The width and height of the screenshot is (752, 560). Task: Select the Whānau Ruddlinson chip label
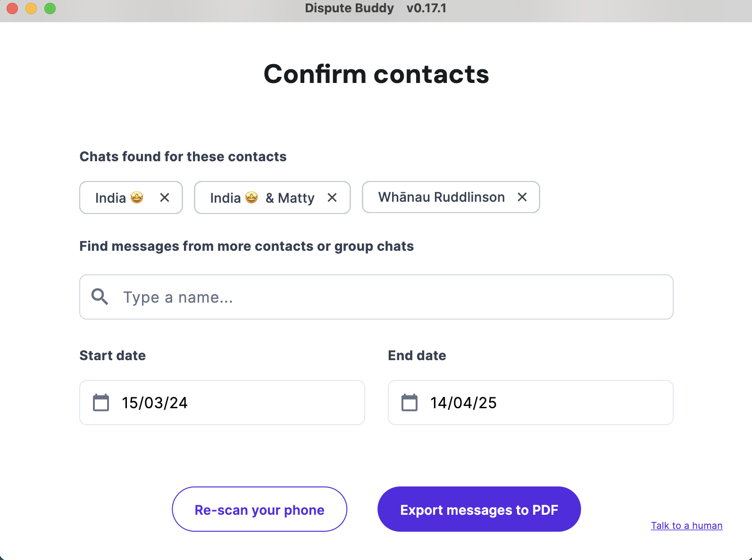click(441, 197)
